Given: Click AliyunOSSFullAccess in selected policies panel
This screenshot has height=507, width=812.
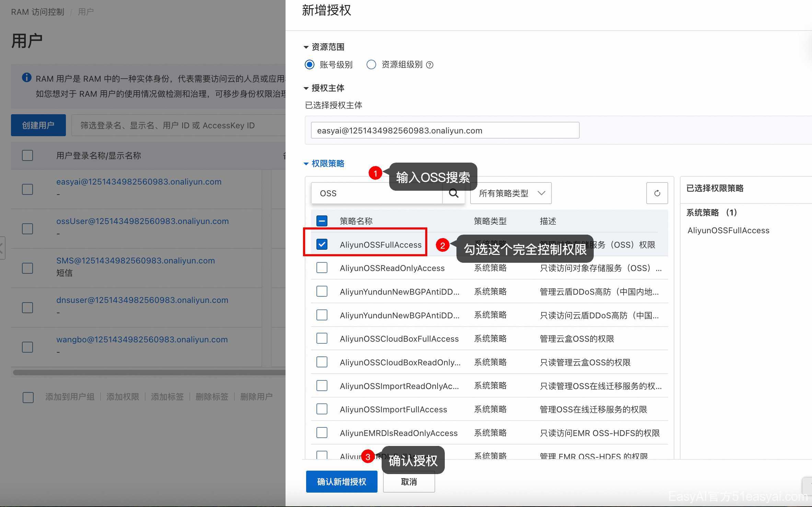Looking at the screenshot, I should click(728, 231).
